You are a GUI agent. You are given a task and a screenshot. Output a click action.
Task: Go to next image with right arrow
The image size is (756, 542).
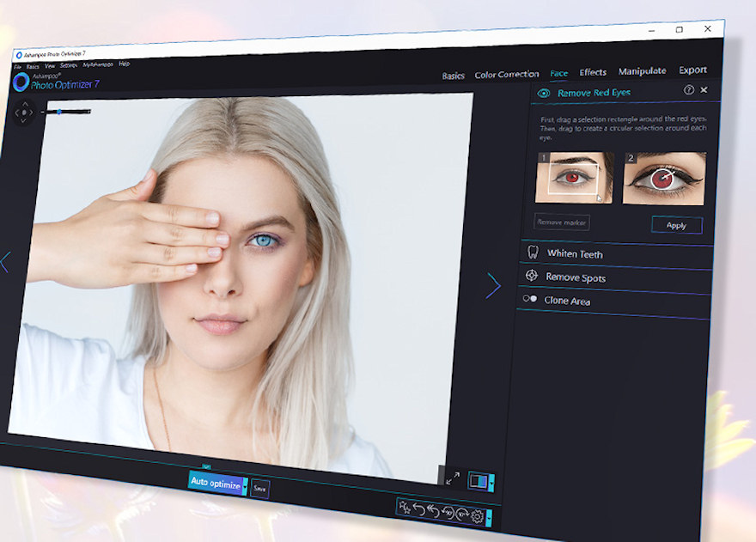click(493, 285)
